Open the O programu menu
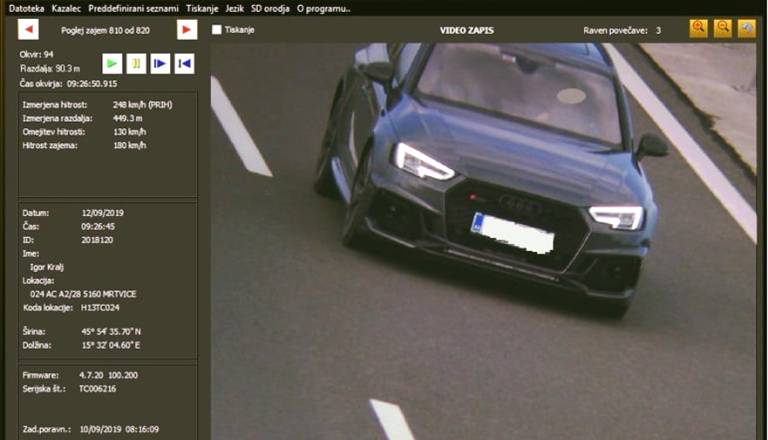 325,7
